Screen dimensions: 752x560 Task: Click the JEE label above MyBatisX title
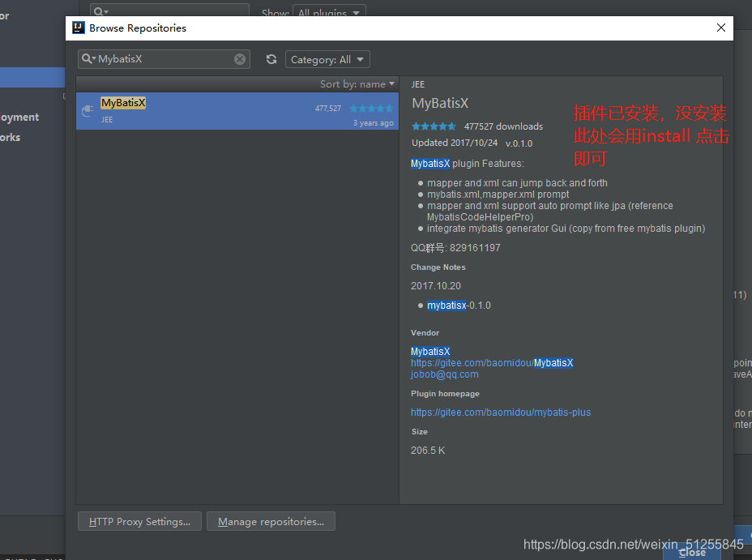417,84
